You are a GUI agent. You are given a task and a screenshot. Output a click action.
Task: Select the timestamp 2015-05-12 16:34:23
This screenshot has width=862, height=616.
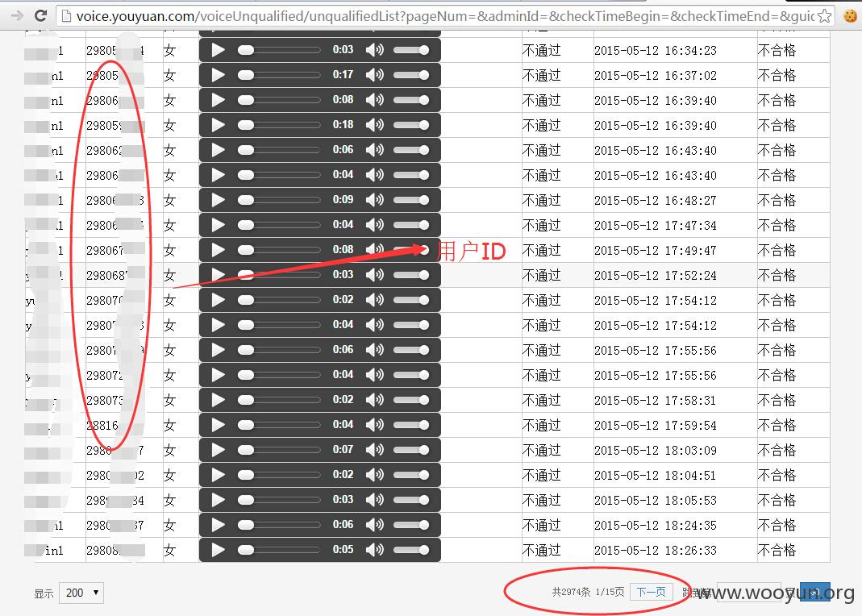click(656, 51)
